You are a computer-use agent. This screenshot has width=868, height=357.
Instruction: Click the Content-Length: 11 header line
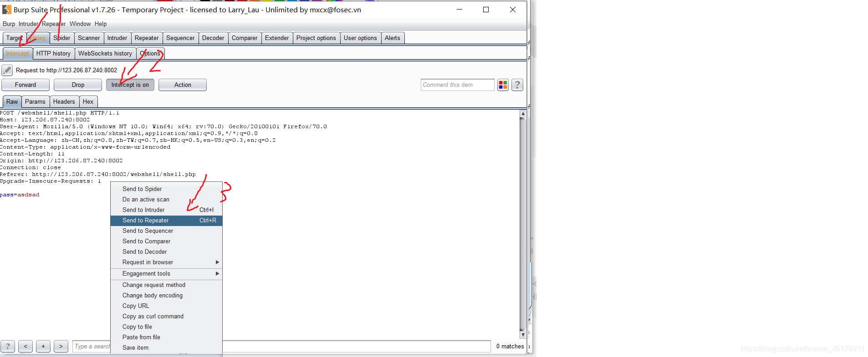click(32, 154)
